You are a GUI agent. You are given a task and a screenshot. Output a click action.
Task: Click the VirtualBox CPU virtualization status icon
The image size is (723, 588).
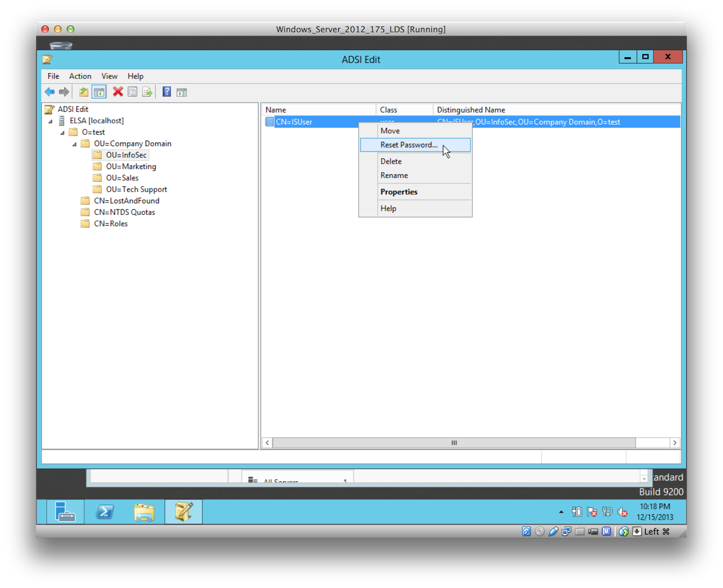(606, 532)
